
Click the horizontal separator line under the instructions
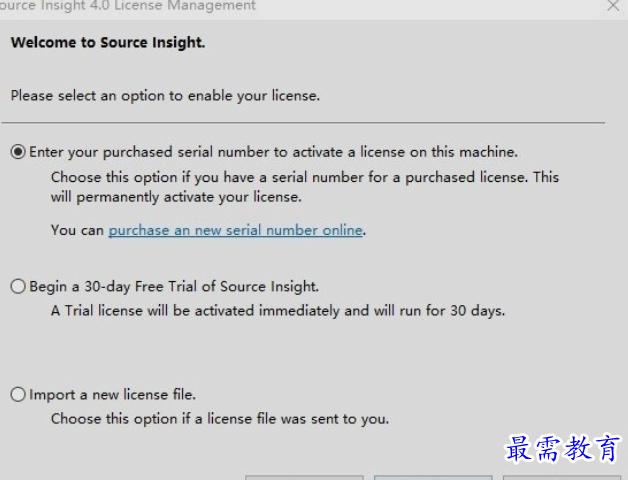(303, 123)
